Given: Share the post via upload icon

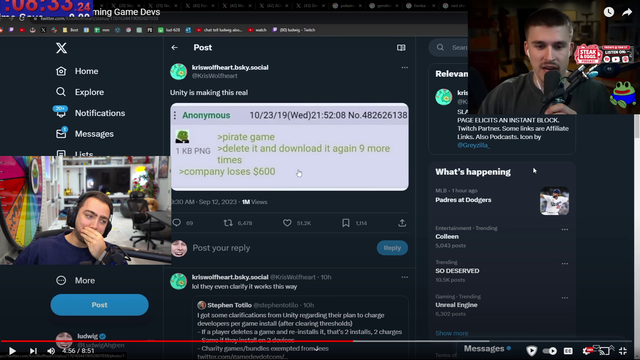Looking at the screenshot, I should point(402,223).
